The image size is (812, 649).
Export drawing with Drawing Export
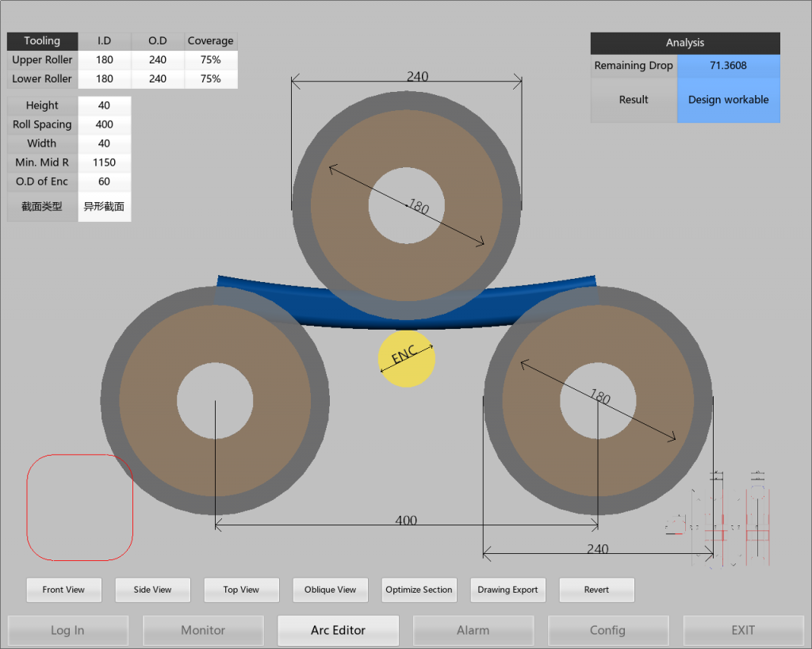tap(507, 590)
